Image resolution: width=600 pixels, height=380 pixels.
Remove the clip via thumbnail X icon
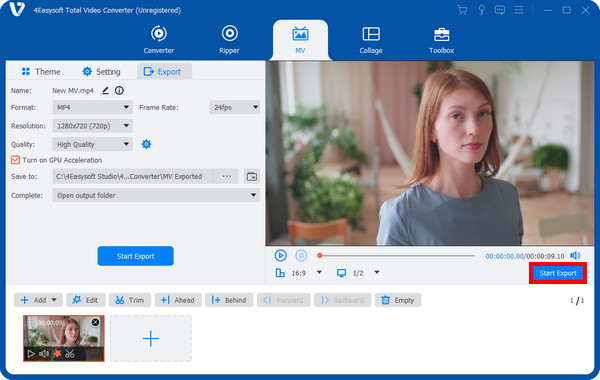(95, 322)
